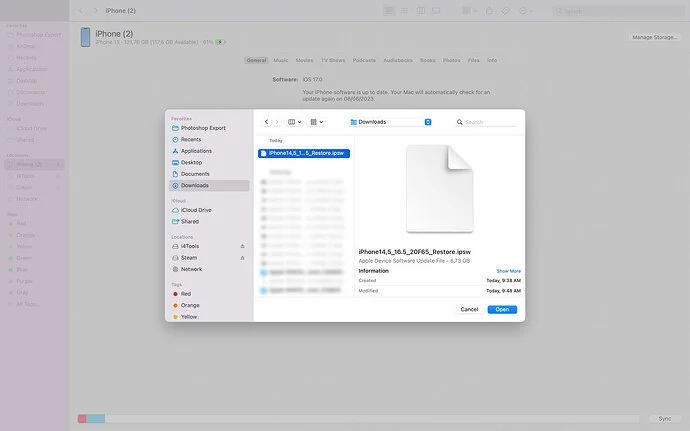690x431 pixels.
Task: Switch to the Podcasts tab
Action: 364,60
